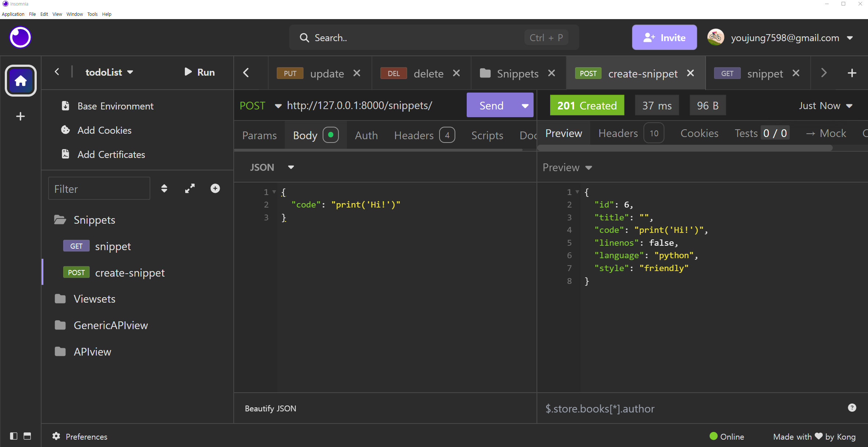Screen dimensions: 868x447
Task: Click the expand all arrows icon
Action: [190, 188]
